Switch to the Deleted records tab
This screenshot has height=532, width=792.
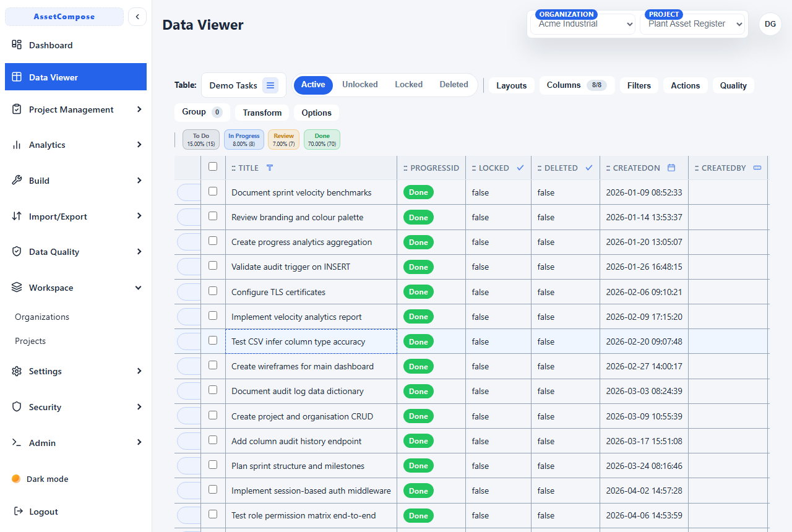454,85
